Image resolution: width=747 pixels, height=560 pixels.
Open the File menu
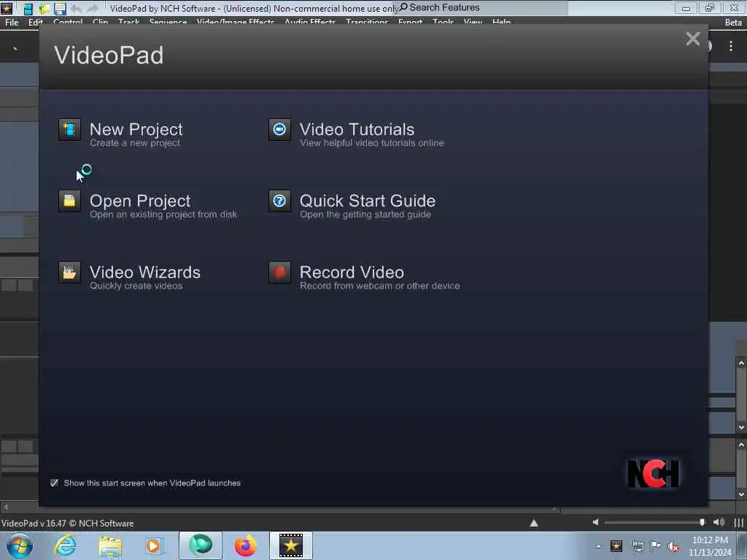(12, 22)
